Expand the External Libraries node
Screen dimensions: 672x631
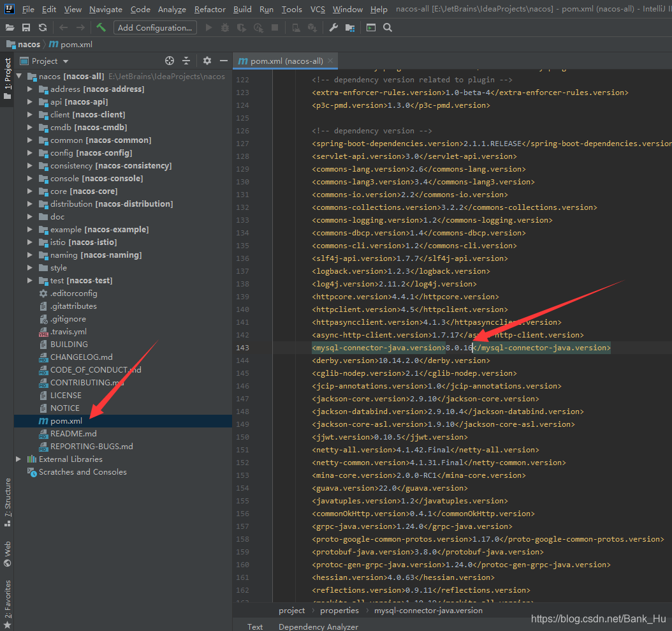[x=18, y=459]
